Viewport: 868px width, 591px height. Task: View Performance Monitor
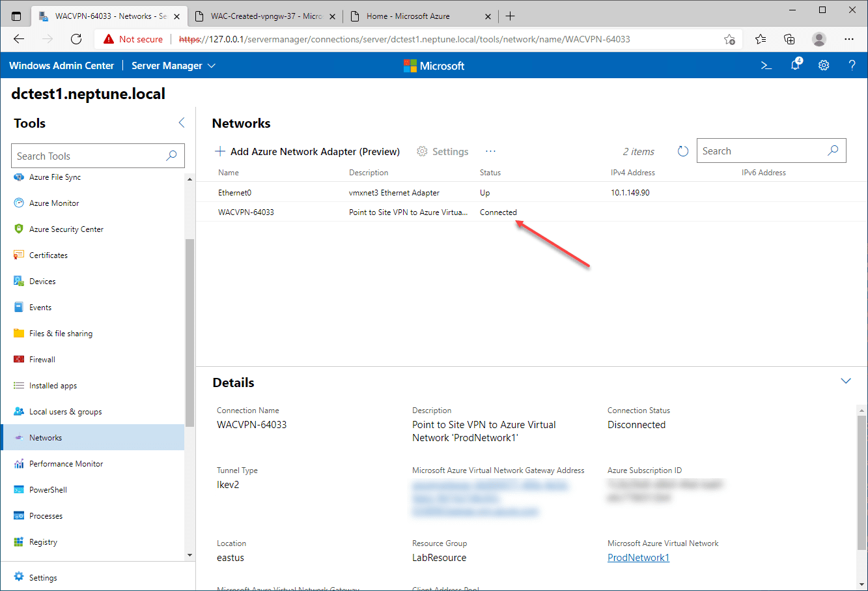click(65, 463)
